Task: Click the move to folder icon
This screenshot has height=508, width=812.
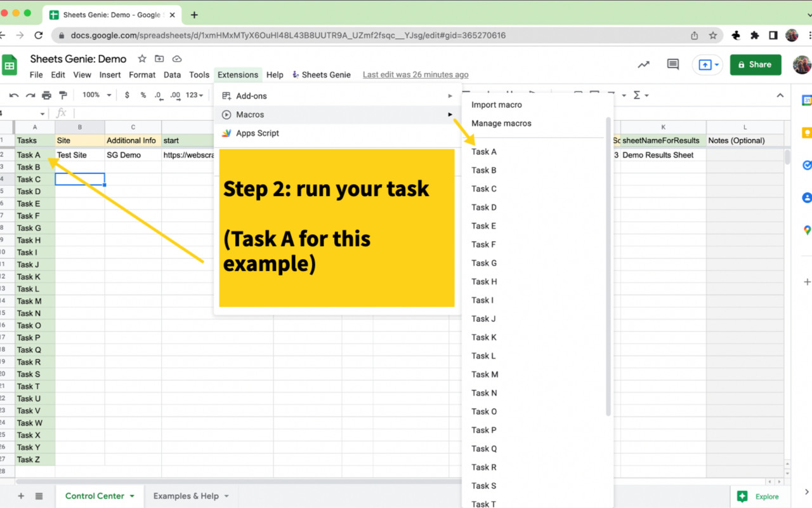Action: tap(159, 58)
